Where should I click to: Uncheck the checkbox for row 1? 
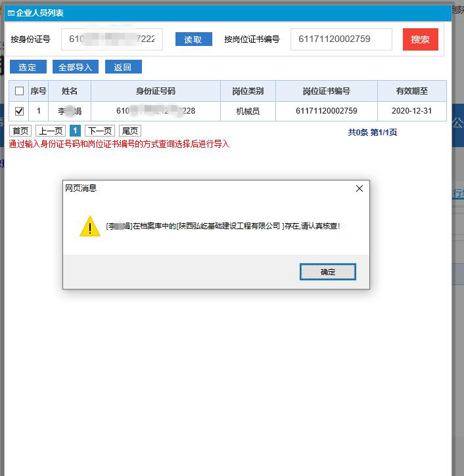tap(19, 111)
